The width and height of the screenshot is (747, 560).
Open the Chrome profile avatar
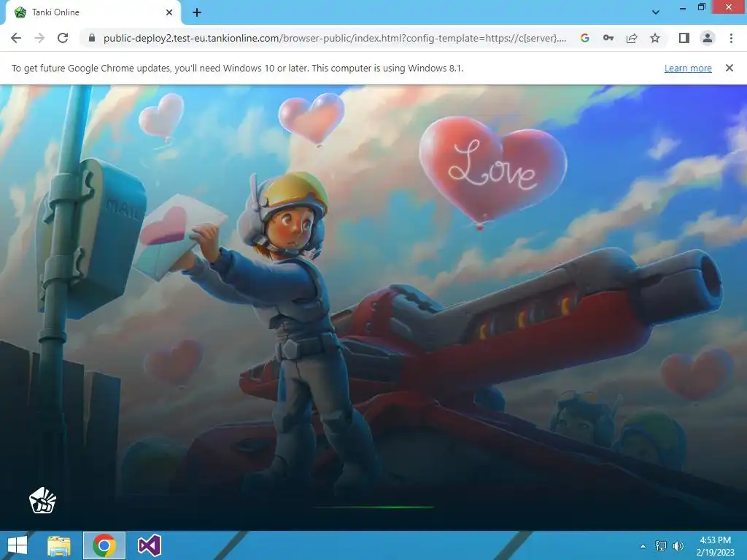(x=708, y=38)
